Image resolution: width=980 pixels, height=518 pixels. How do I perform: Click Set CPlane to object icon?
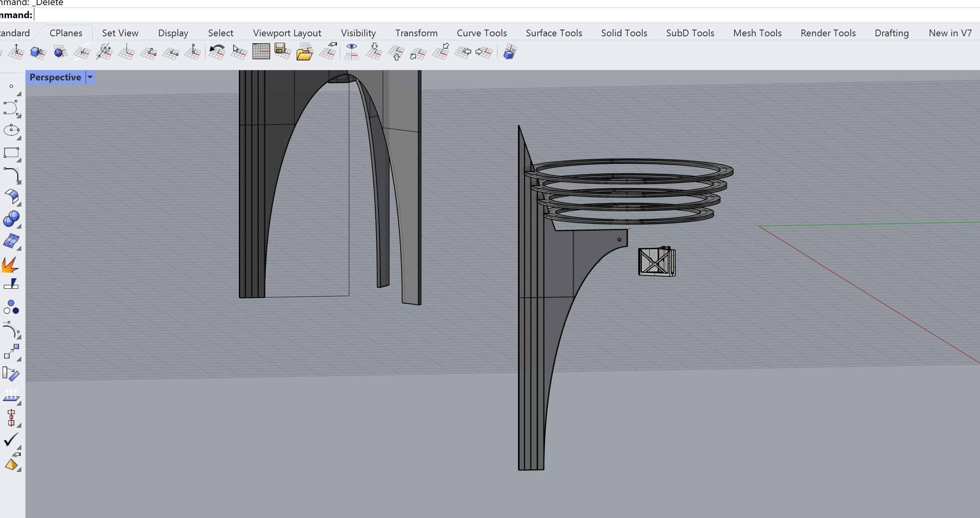(38, 52)
